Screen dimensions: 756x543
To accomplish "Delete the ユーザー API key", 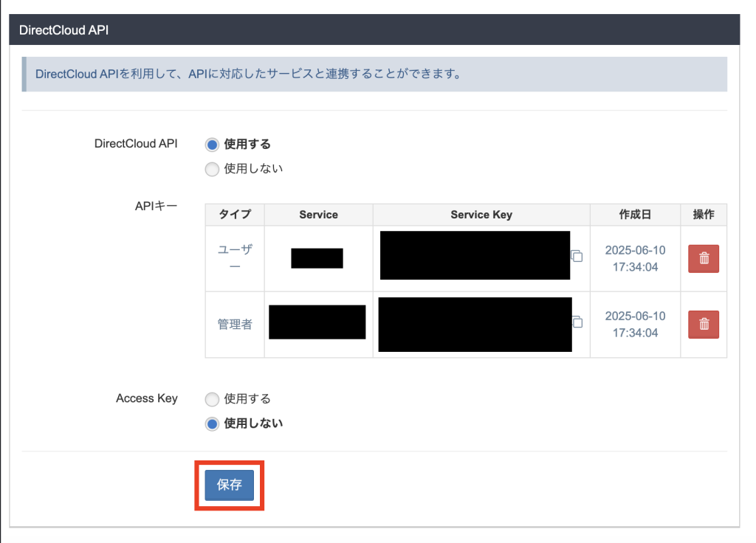I will point(704,259).
